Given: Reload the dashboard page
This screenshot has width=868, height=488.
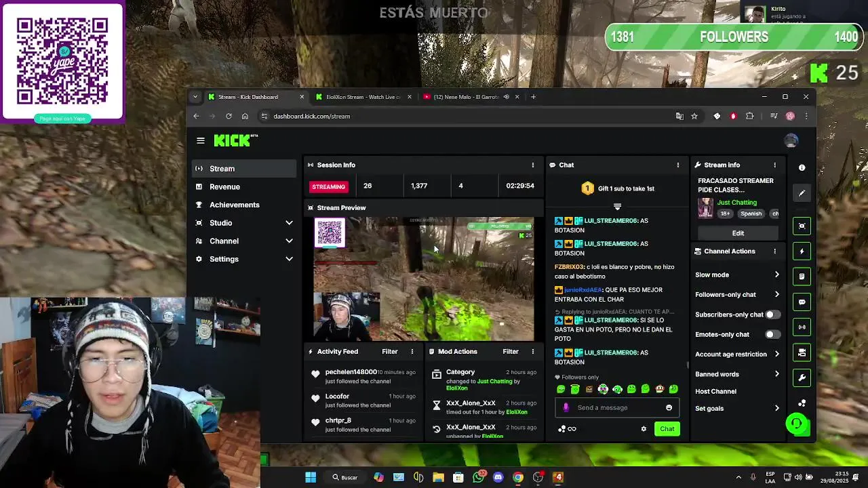Looking at the screenshot, I should click(x=229, y=116).
